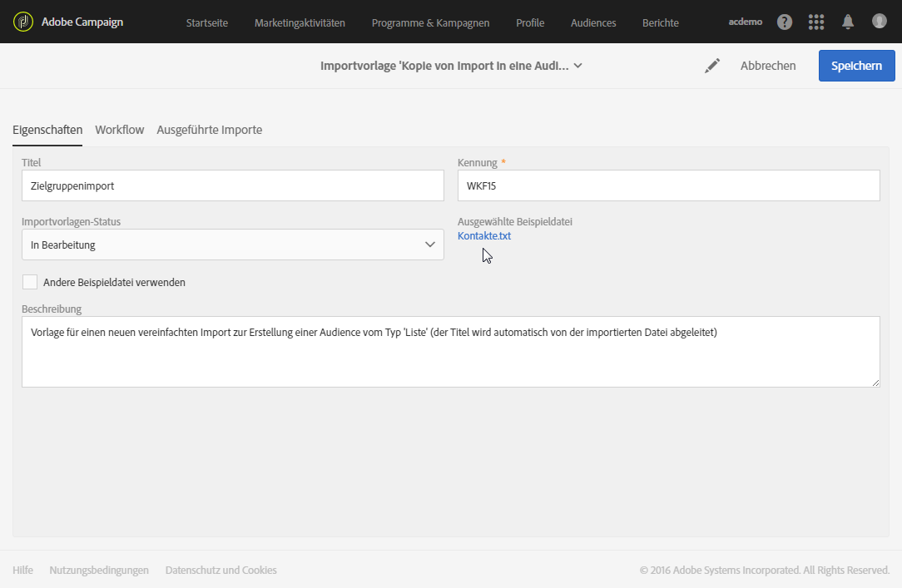Open the Ausgeführte Importe tab
902x588 pixels.
coord(210,130)
